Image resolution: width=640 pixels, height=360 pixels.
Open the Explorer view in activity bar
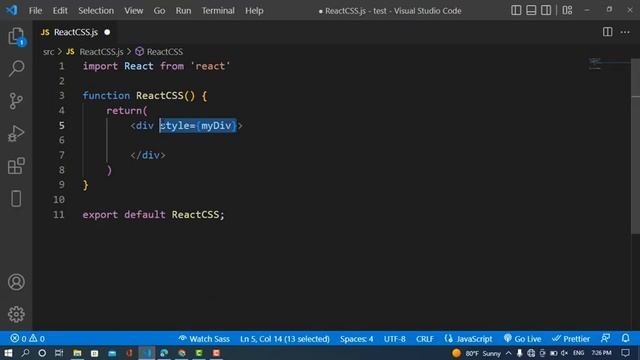pyautogui.click(x=16, y=36)
